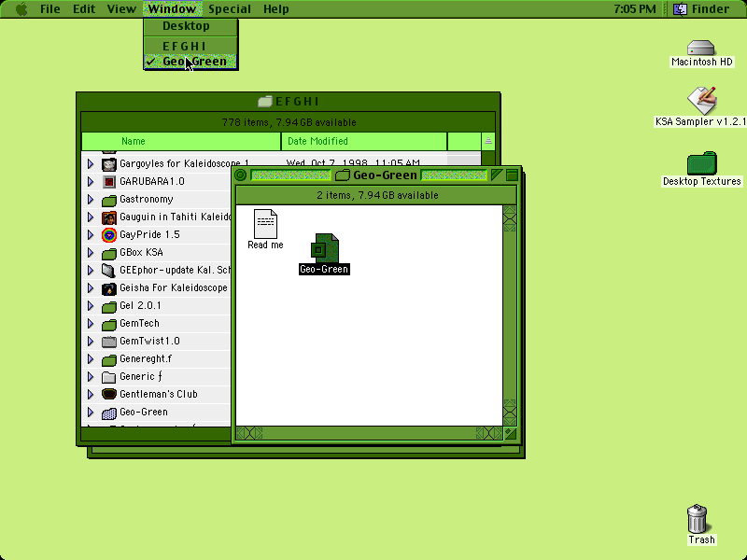Click the Generic ƒ folder icon
Viewport: 747px width, 560px height.
(x=109, y=377)
